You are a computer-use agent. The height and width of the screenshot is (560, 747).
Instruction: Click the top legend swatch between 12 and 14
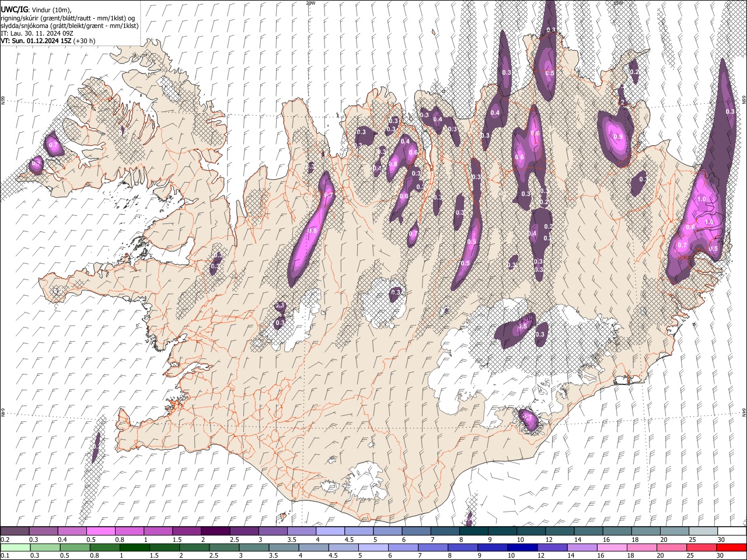click(x=560, y=531)
